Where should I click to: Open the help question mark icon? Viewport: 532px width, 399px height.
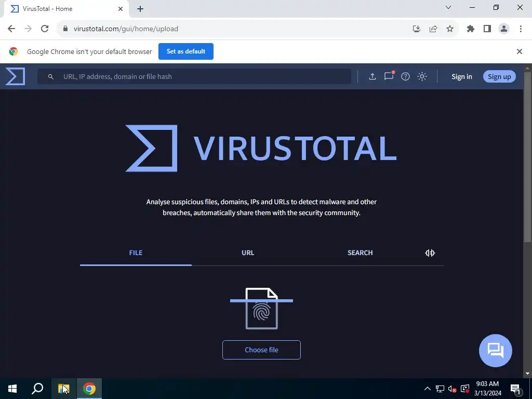click(405, 76)
